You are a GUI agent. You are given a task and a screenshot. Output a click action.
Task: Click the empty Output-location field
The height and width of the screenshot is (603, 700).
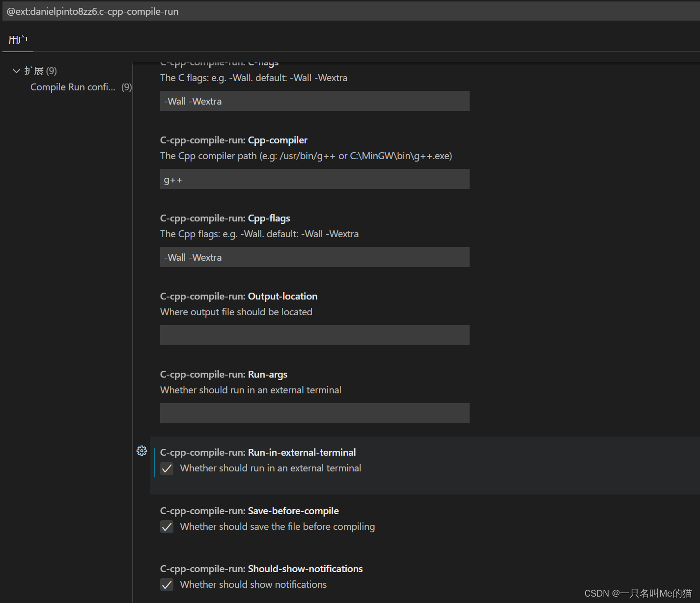click(314, 335)
